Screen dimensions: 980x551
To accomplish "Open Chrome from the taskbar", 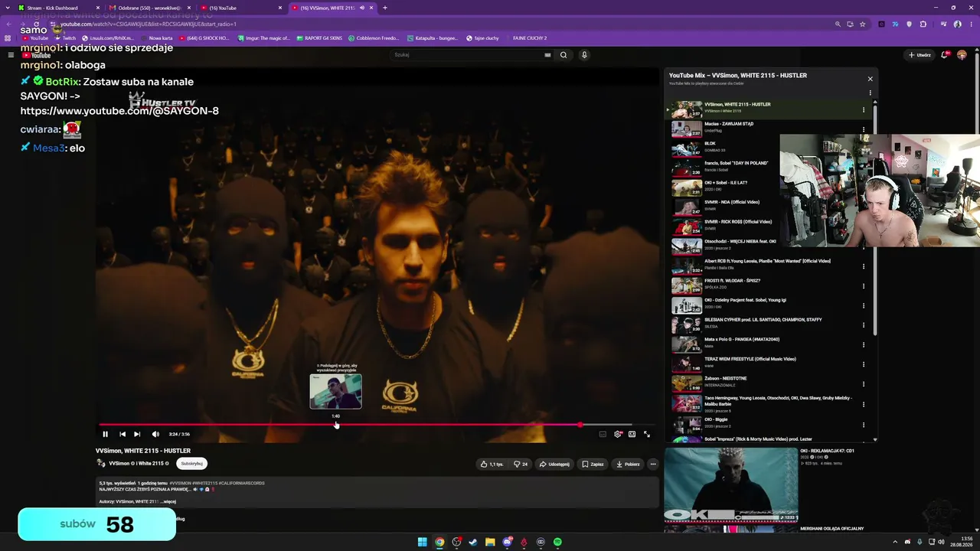I will 439,543.
